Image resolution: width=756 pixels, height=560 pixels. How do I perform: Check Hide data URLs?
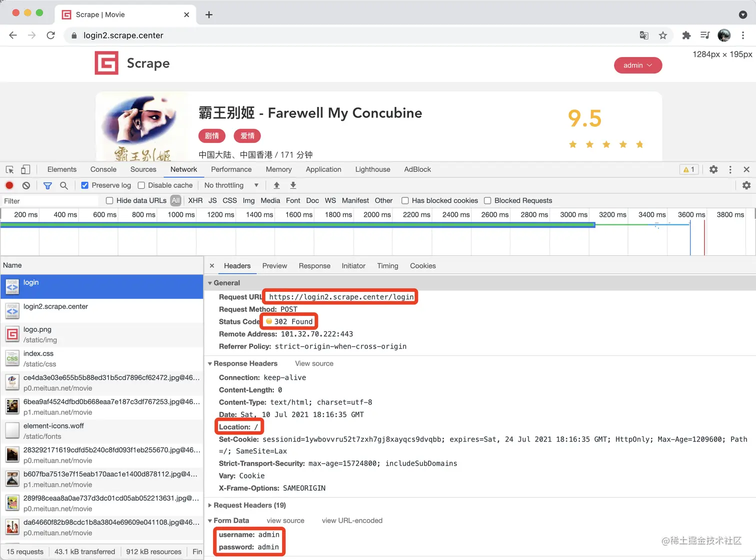(x=109, y=201)
